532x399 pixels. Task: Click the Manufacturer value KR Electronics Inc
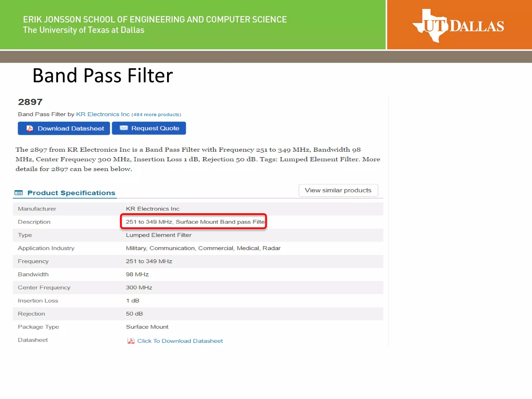coord(153,209)
